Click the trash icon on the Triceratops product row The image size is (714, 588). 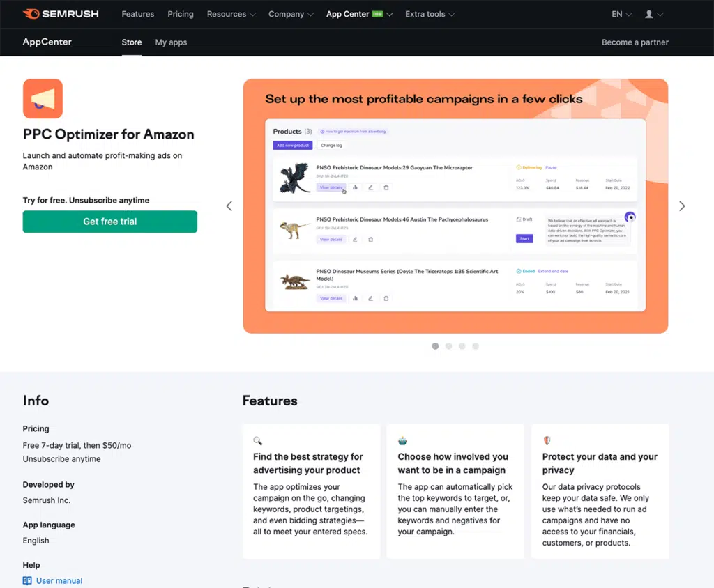point(386,298)
